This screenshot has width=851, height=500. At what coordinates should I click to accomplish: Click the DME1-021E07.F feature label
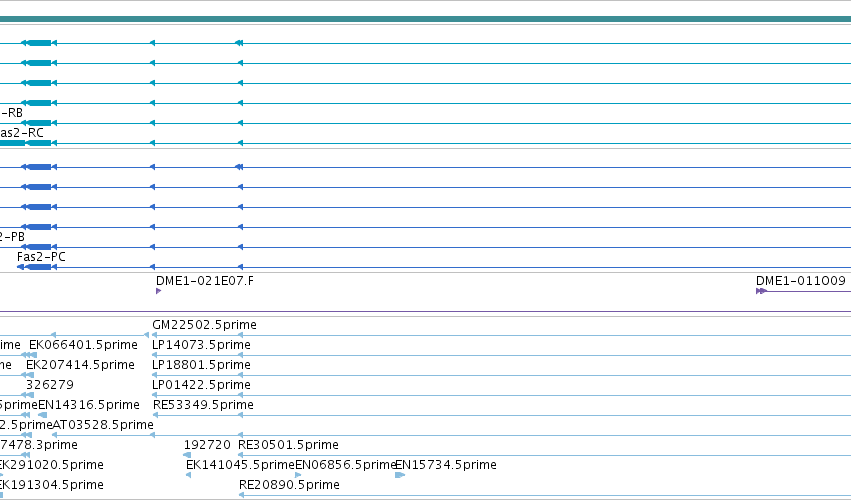click(205, 281)
